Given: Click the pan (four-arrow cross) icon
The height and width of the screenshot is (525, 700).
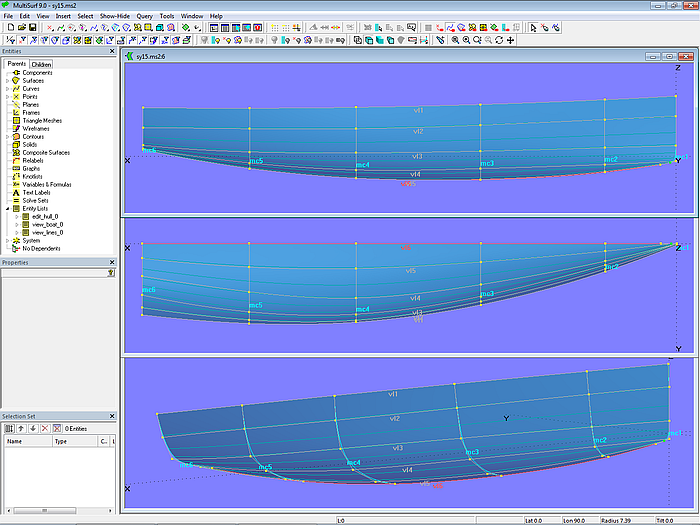Looking at the screenshot, I should click(511, 40).
